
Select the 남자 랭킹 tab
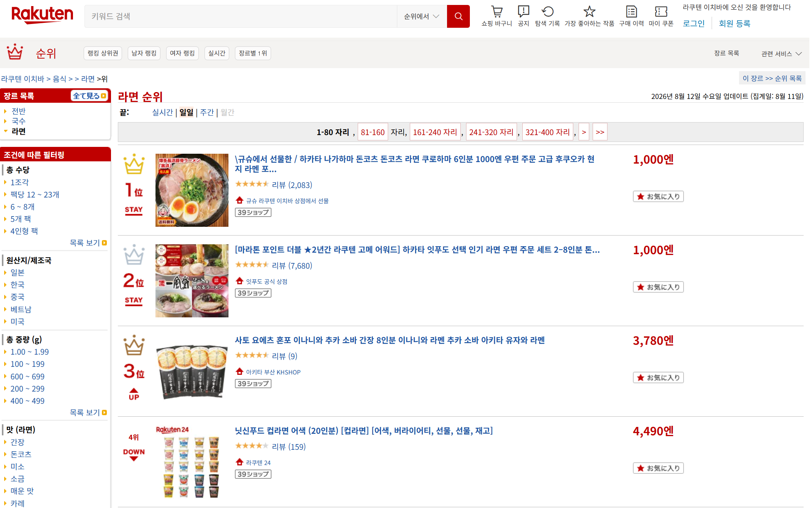click(x=144, y=53)
